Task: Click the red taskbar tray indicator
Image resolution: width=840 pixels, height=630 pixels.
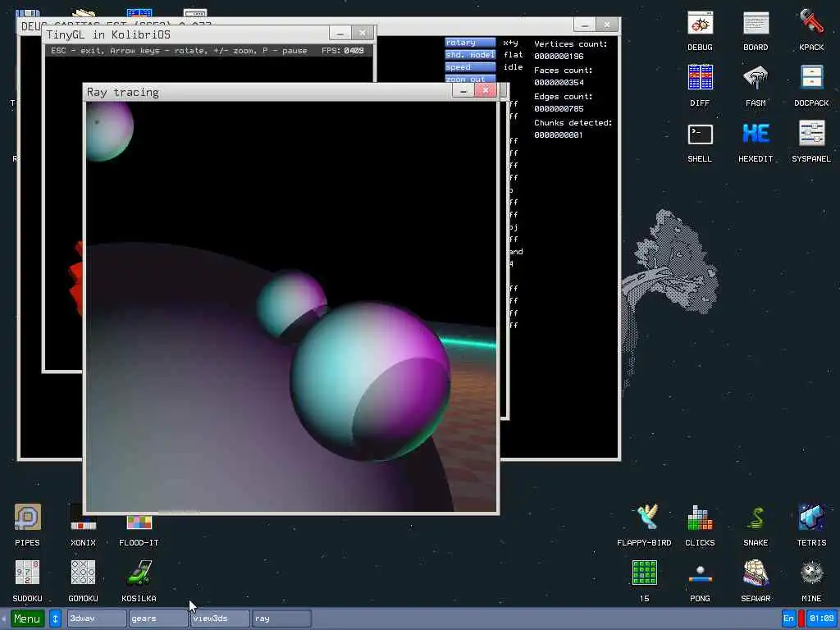Action: [801, 619]
